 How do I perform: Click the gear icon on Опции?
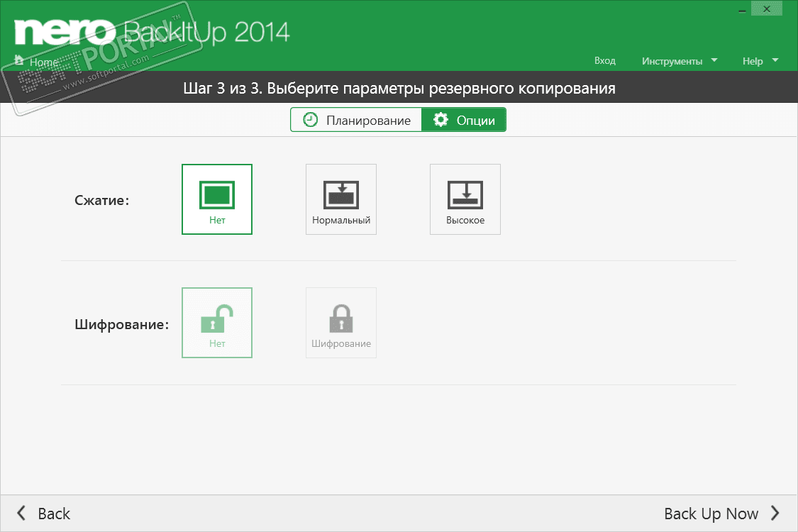coord(440,120)
